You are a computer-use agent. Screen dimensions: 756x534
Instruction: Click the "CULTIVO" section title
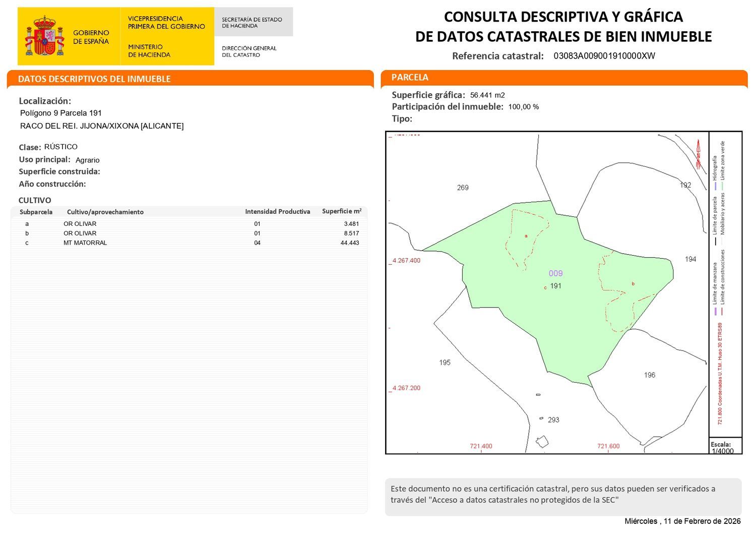click(35, 200)
